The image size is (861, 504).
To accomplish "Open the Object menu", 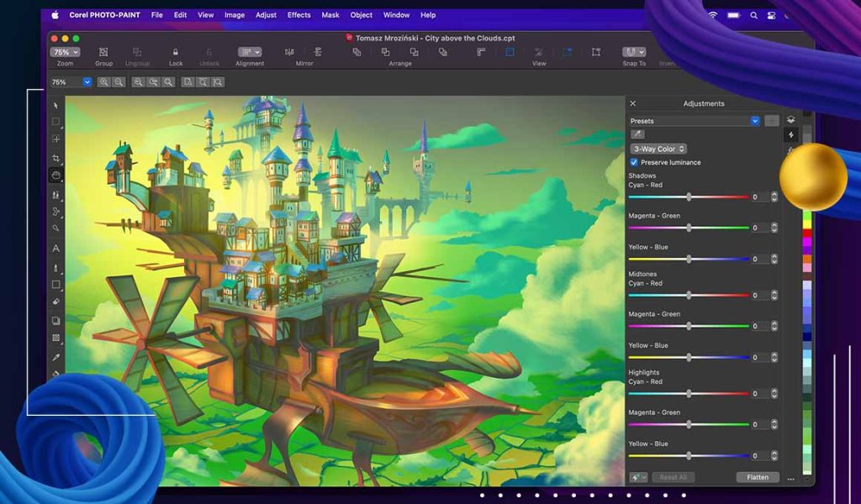I will pyautogui.click(x=362, y=15).
